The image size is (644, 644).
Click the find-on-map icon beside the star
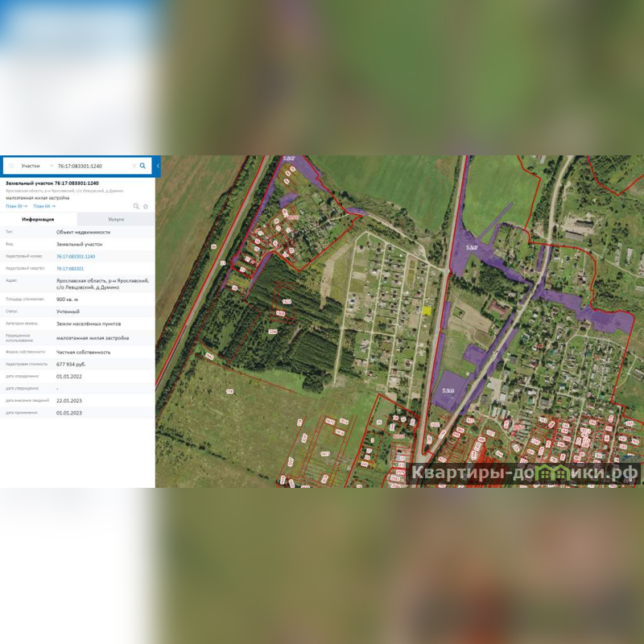tap(136, 206)
